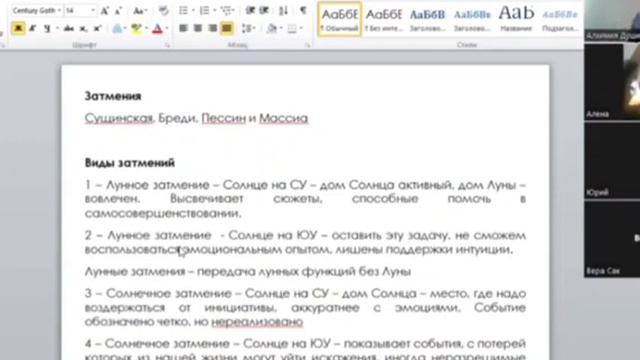Expand shading color dropdown arrow
Screen dimensions: 640x360
[280, 28]
